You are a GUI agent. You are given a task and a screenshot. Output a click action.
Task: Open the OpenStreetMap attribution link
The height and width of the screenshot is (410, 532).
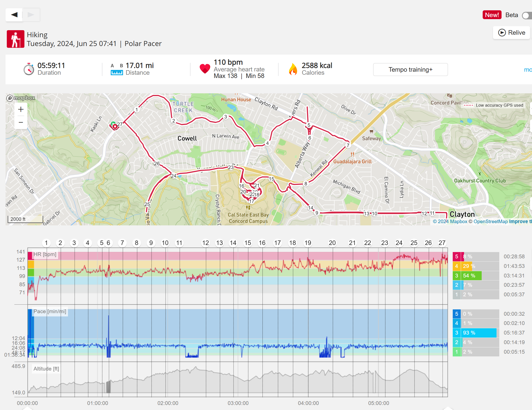(x=490, y=221)
